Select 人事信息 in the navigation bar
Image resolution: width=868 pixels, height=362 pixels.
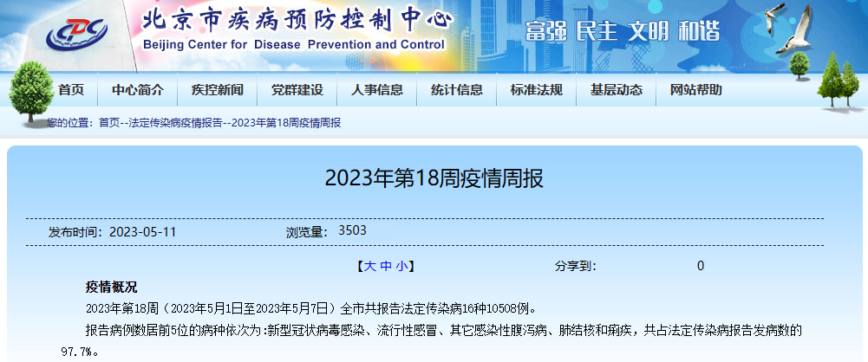click(x=376, y=89)
